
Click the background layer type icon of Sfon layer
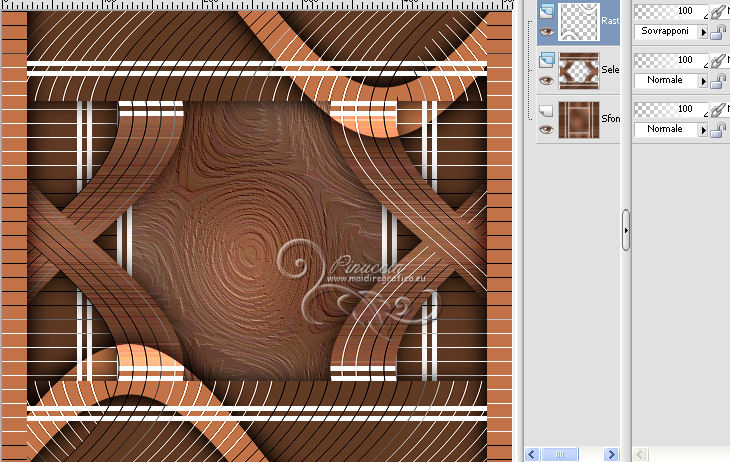coord(547,110)
